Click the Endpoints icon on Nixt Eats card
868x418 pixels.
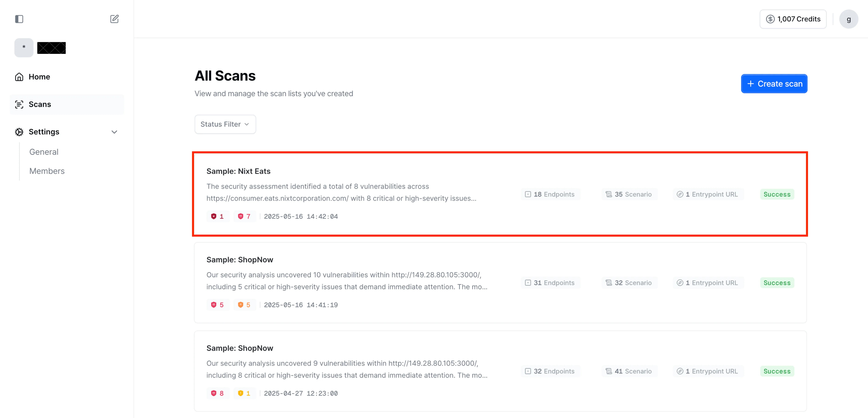[x=527, y=194]
